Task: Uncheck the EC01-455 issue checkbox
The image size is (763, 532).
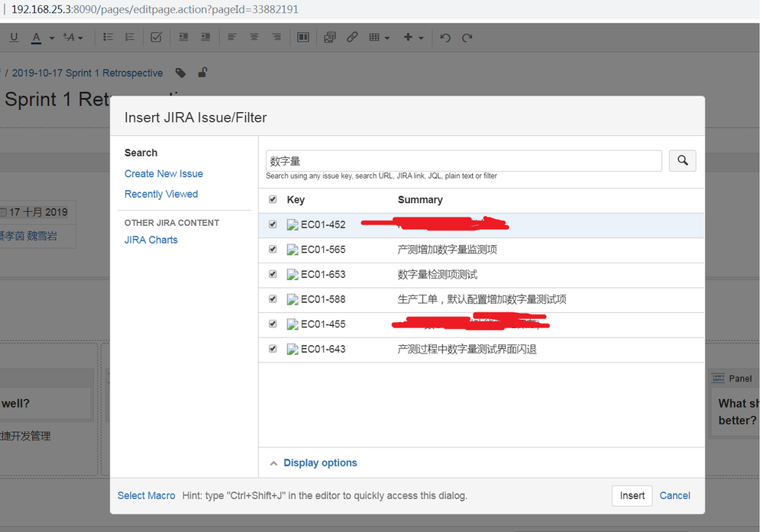Action: point(273,324)
